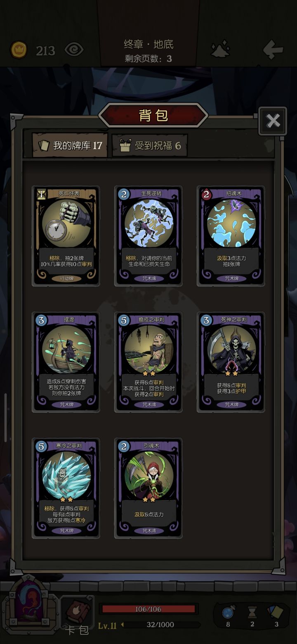Select the 摆渡 card
The width and height of the screenshot is (297, 644).
coord(66,362)
